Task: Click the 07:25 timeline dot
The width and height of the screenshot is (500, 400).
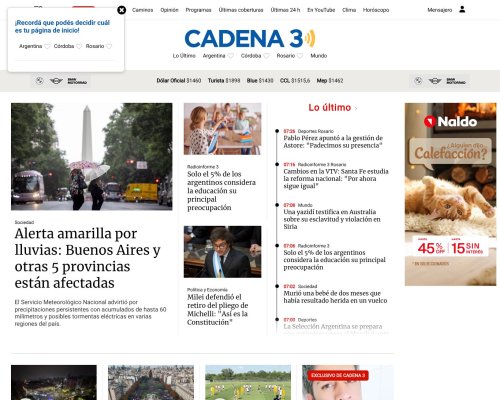Action: pyautogui.click(x=277, y=131)
